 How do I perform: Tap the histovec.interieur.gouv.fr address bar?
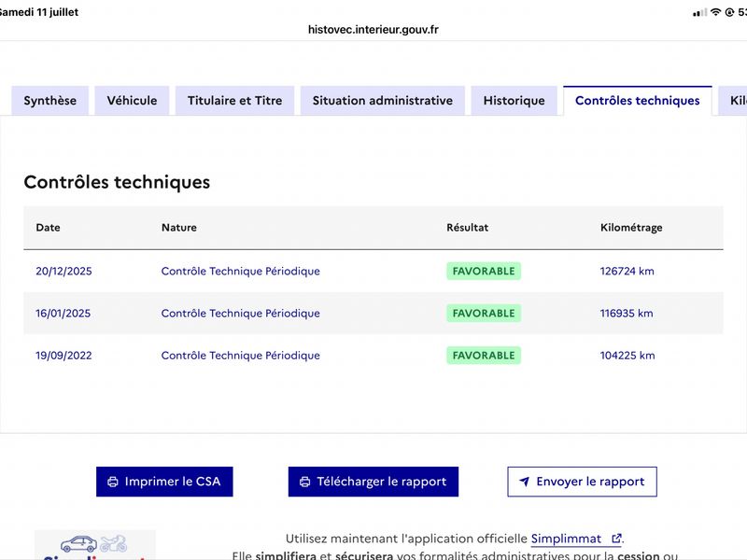373,30
